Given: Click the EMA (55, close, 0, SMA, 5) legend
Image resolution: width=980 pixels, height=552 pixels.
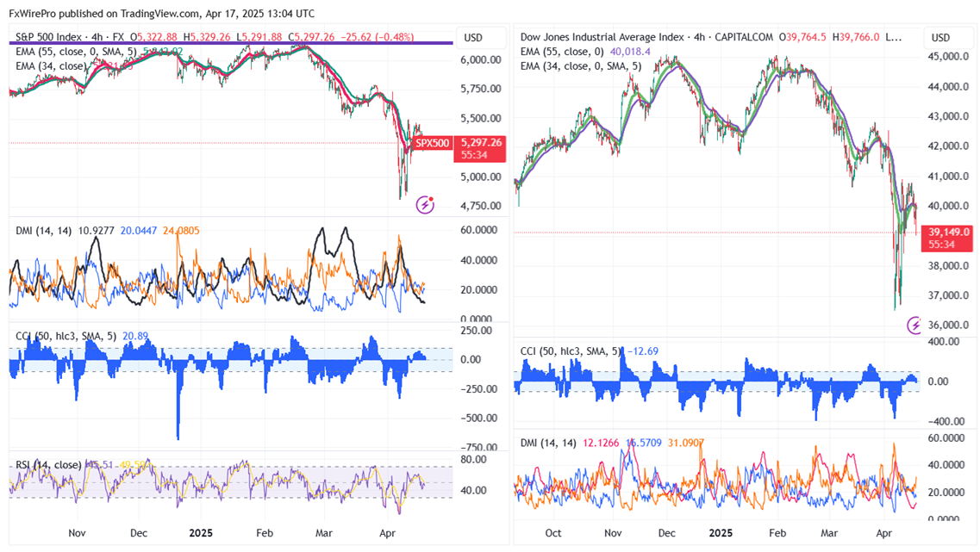Looking at the screenshot, I should point(76,51).
